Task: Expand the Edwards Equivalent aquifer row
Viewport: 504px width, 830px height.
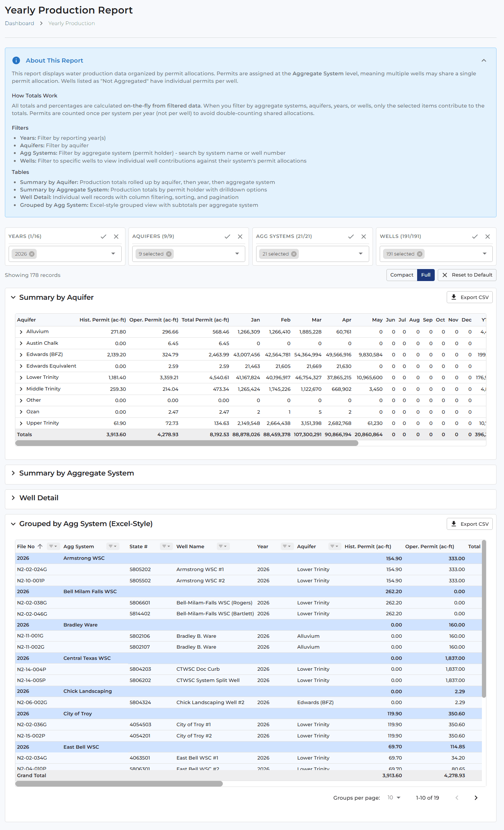Action: [21, 366]
